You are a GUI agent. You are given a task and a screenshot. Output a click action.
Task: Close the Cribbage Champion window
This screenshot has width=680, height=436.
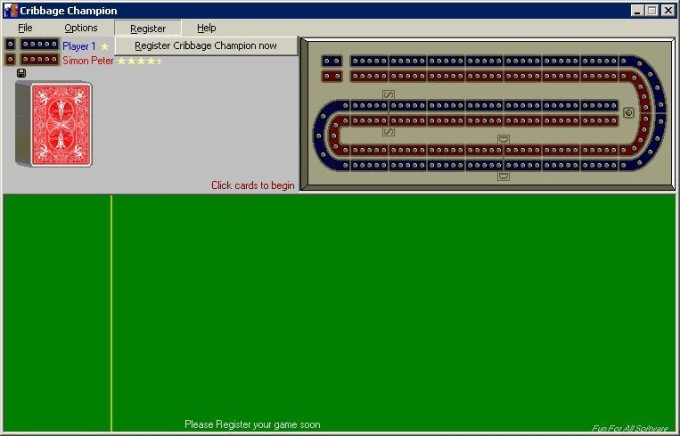668,10
